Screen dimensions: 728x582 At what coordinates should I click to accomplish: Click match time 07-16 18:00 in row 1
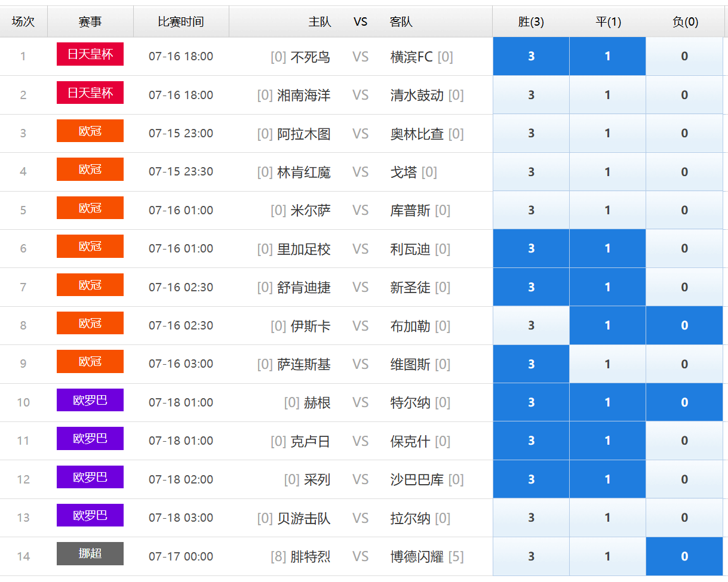[x=181, y=57]
